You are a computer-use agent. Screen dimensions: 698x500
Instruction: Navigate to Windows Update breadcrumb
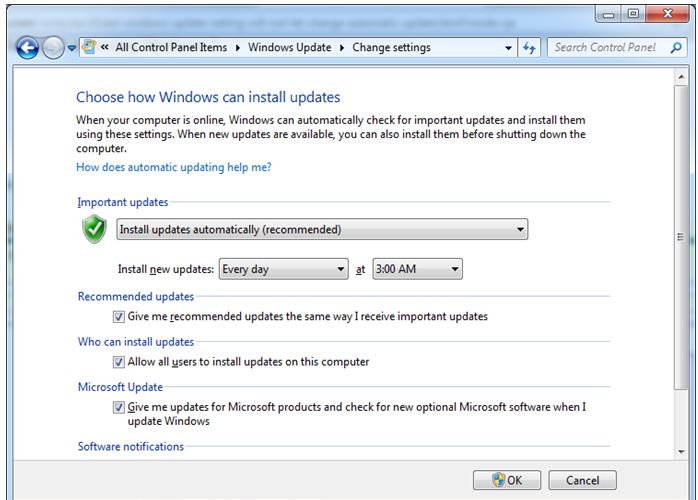289,47
